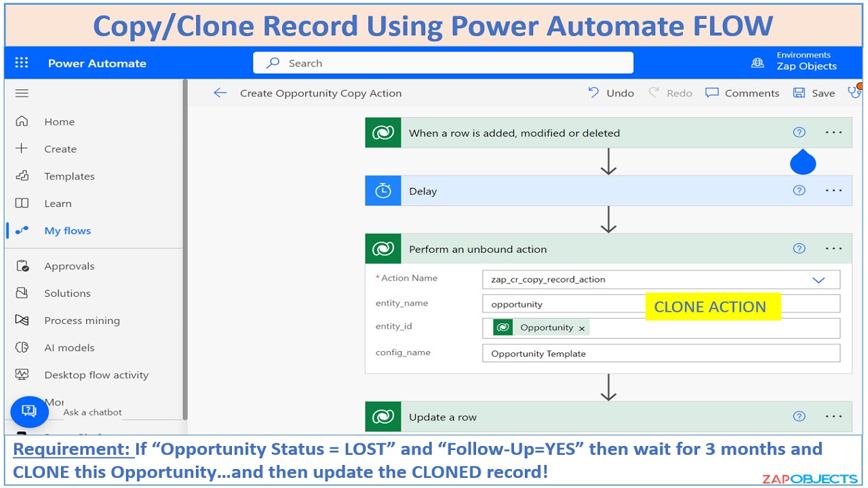Click the Learn book icon
This screenshot has height=488, width=868.
tap(22, 203)
